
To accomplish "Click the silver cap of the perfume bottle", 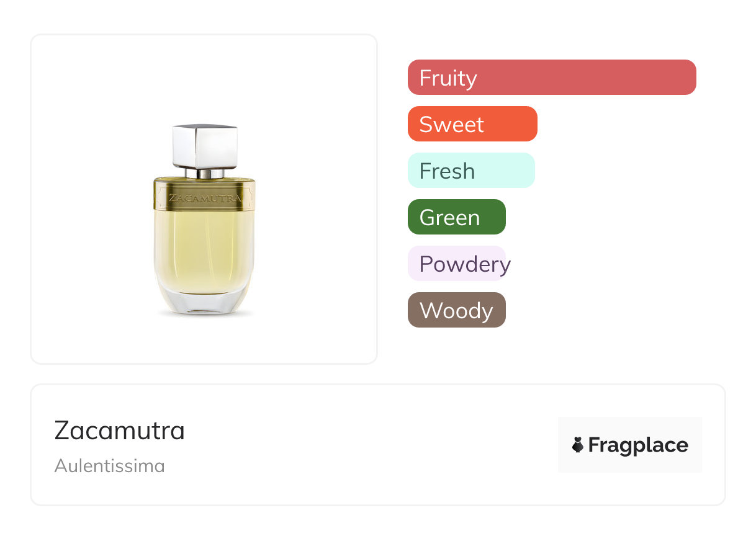I will (x=205, y=146).
